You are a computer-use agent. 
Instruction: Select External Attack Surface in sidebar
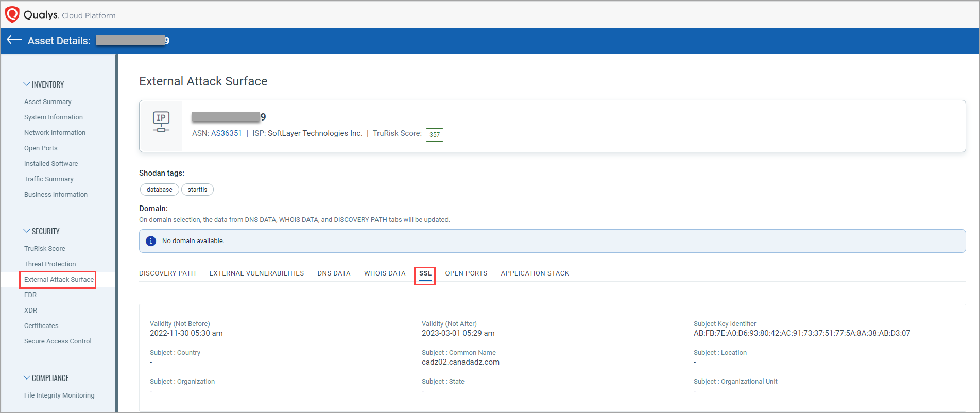coord(59,280)
